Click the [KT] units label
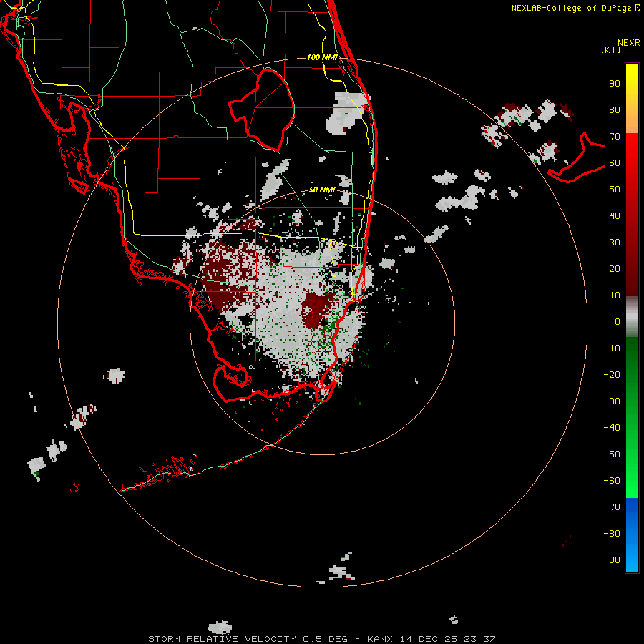 [611, 49]
